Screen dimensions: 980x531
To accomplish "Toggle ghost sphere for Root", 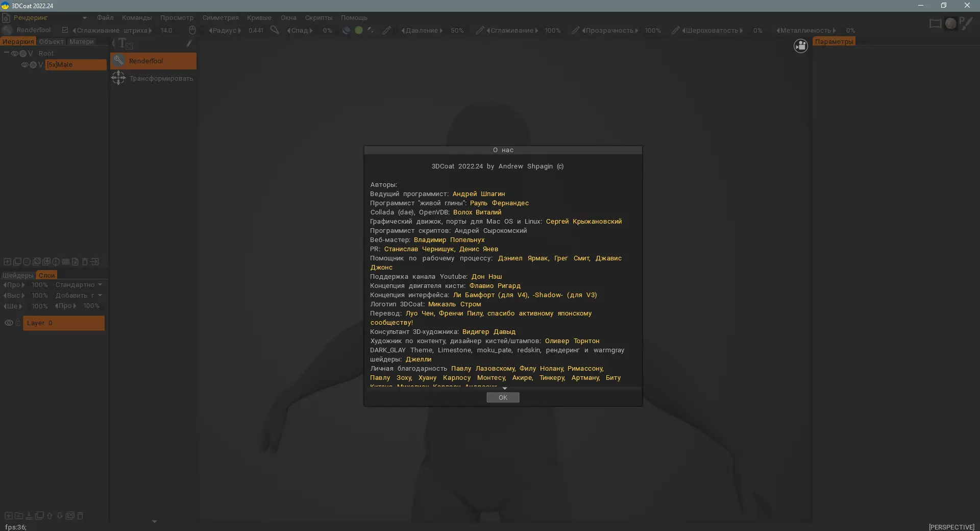I will (22, 53).
